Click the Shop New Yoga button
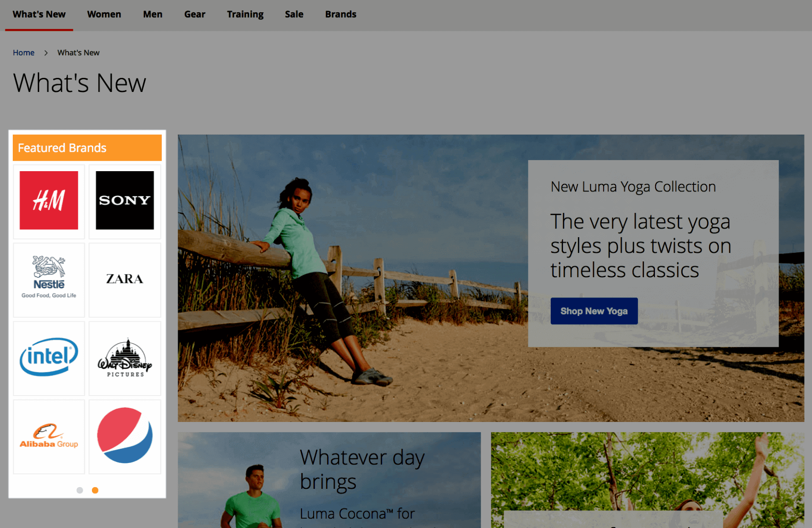The height and width of the screenshot is (528, 812). [594, 311]
